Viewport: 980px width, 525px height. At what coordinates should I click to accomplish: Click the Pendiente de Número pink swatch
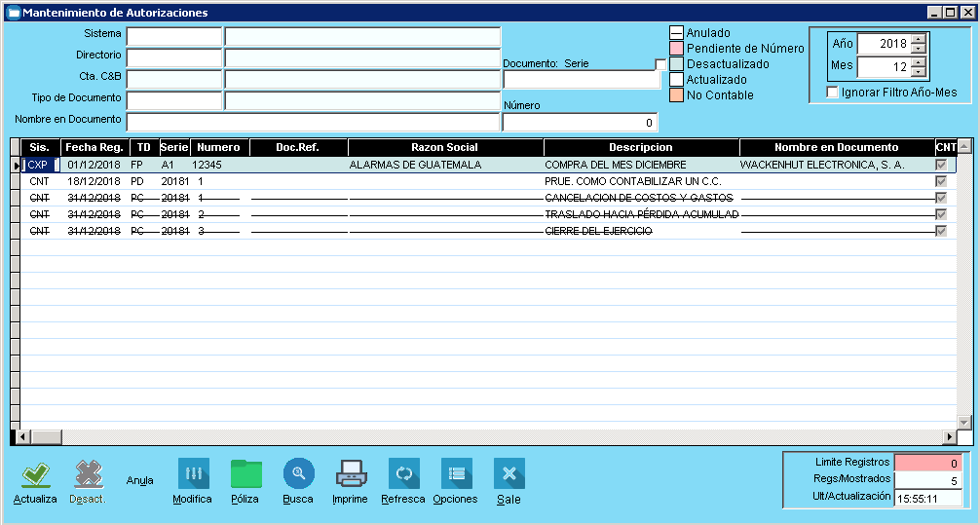coord(676,49)
